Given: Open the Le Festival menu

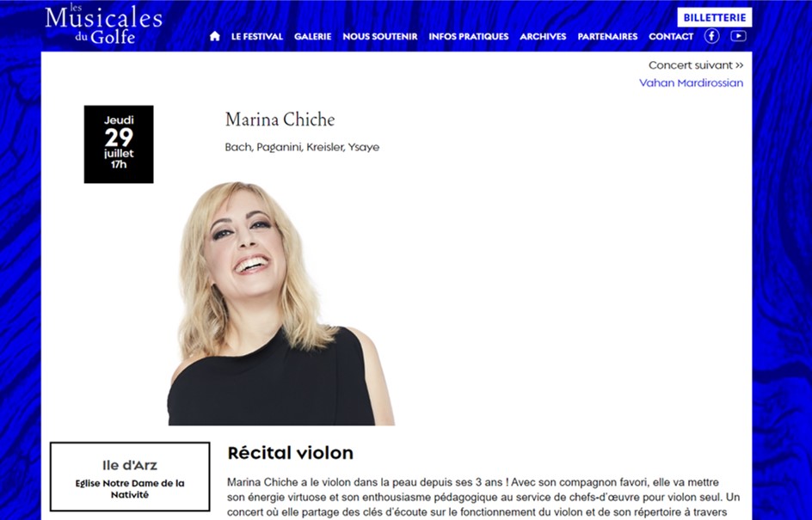Looking at the screenshot, I should (257, 36).
